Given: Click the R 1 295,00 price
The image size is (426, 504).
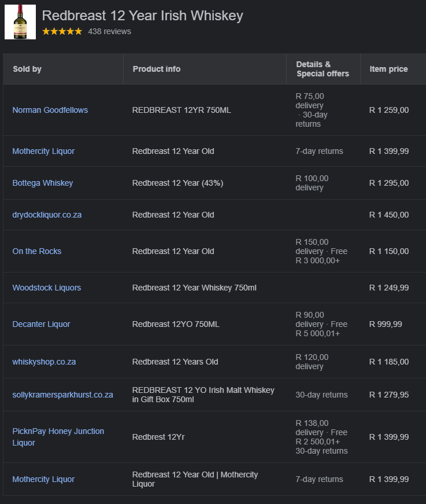Looking at the screenshot, I should coord(389,183).
